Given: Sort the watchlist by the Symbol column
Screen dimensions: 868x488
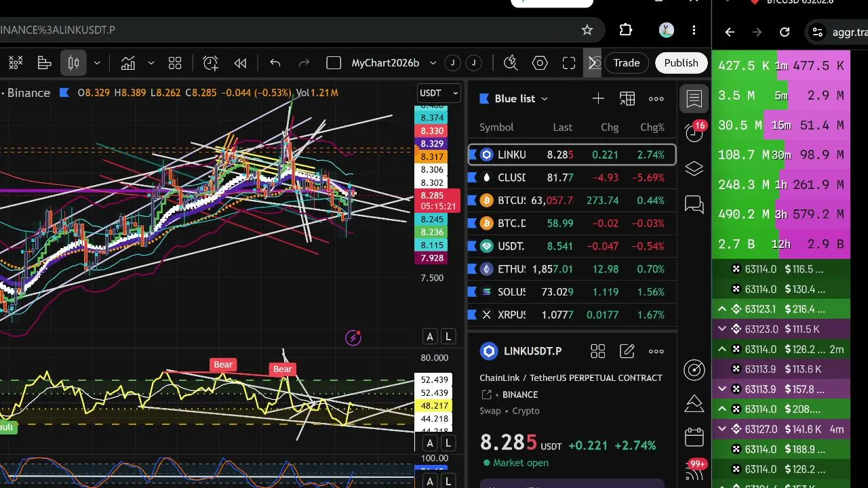Looking at the screenshot, I should tap(496, 127).
